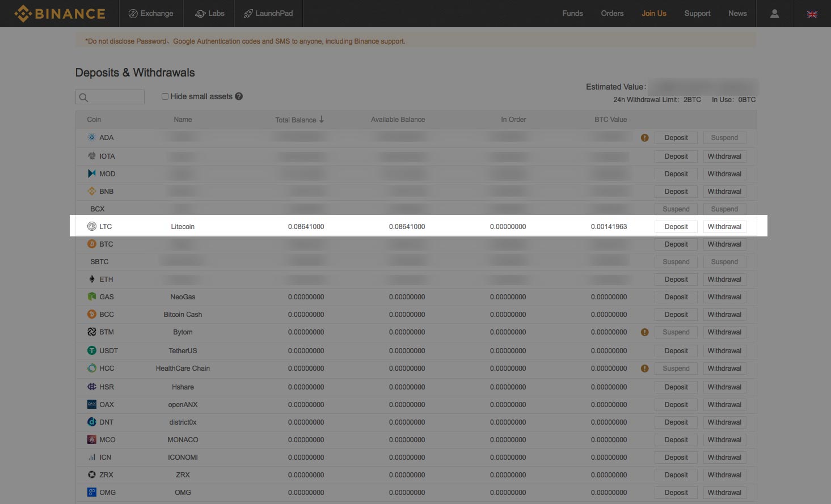The height and width of the screenshot is (504, 831).
Task: Select the Litecoin name cell
Action: 183,226
